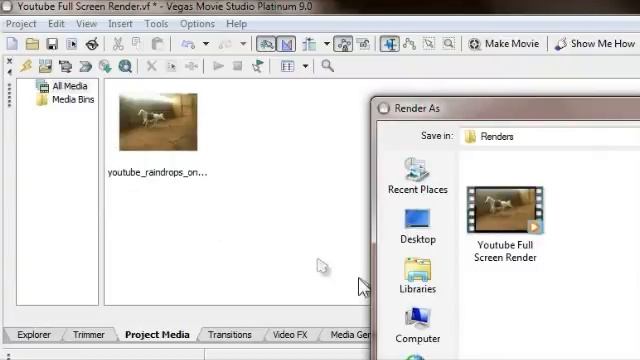Image resolution: width=640 pixels, height=360 pixels.
Task: Open the View menu
Action: point(87,24)
